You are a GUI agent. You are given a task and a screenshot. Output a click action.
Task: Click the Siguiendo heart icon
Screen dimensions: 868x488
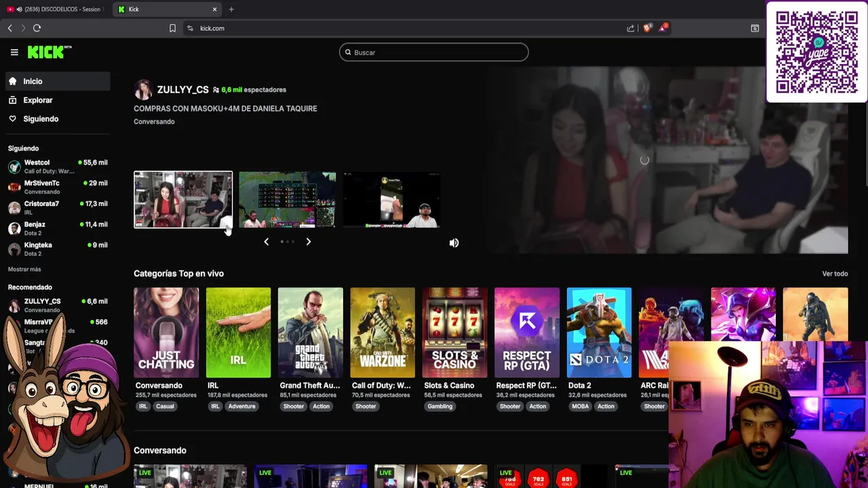pyautogui.click(x=13, y=119)
